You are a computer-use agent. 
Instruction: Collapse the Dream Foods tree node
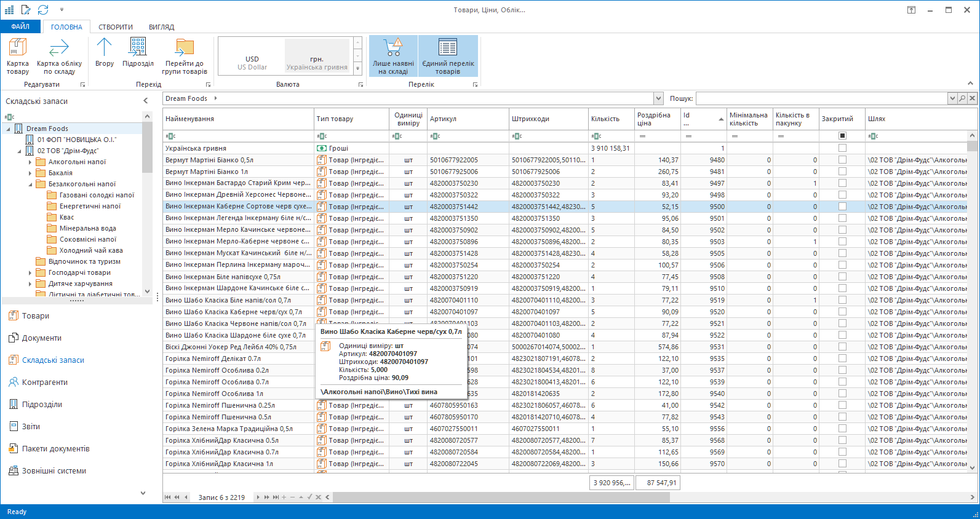(8, 129)
